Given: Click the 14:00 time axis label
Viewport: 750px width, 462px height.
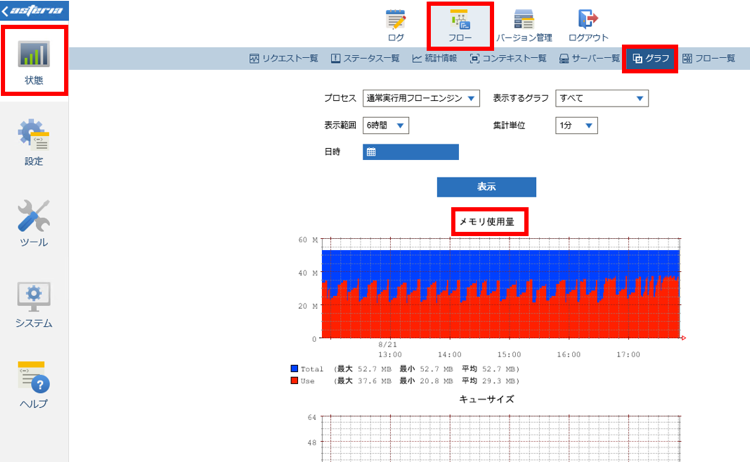Looking at the screenshot, I should tap(450, 354).
